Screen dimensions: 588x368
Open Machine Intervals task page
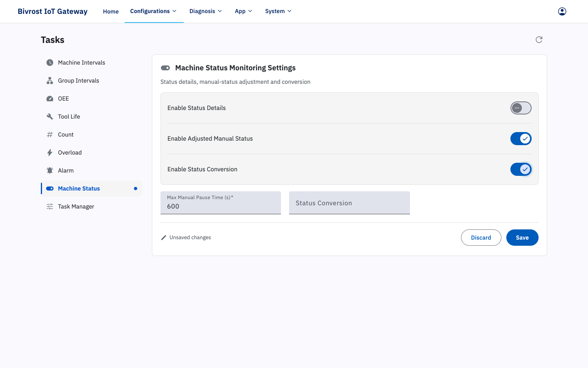(x=91, y=63)
